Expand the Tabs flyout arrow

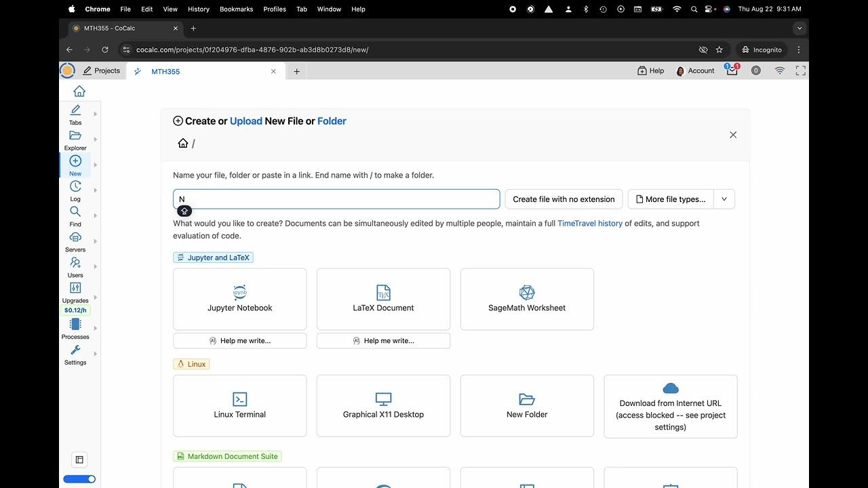tap(95, 114)
